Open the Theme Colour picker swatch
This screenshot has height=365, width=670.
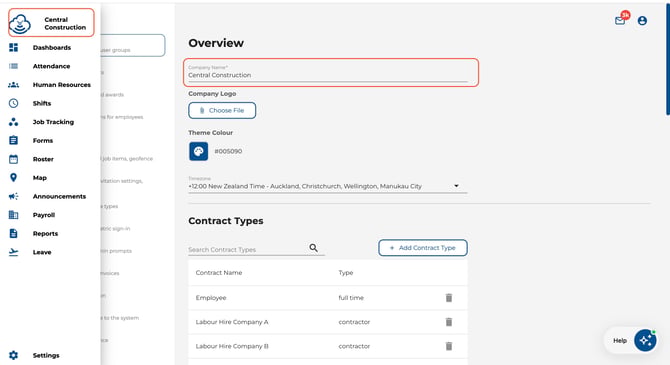click(199, 151)
